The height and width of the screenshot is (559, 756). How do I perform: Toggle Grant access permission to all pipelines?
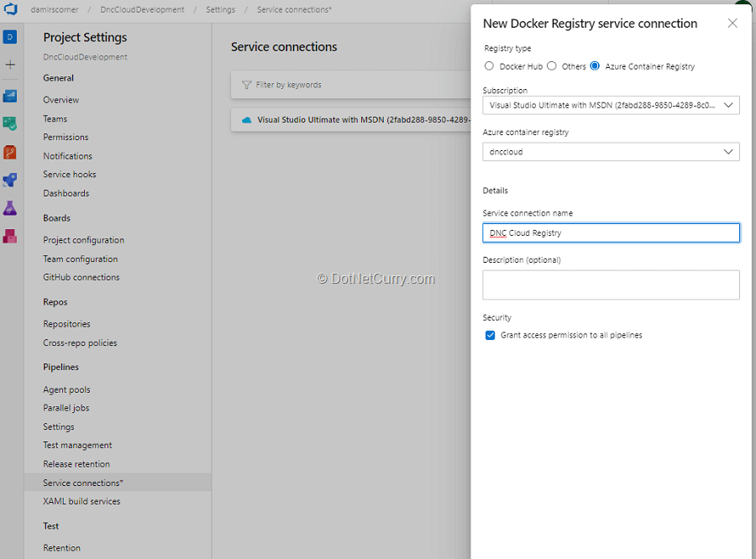490,336
